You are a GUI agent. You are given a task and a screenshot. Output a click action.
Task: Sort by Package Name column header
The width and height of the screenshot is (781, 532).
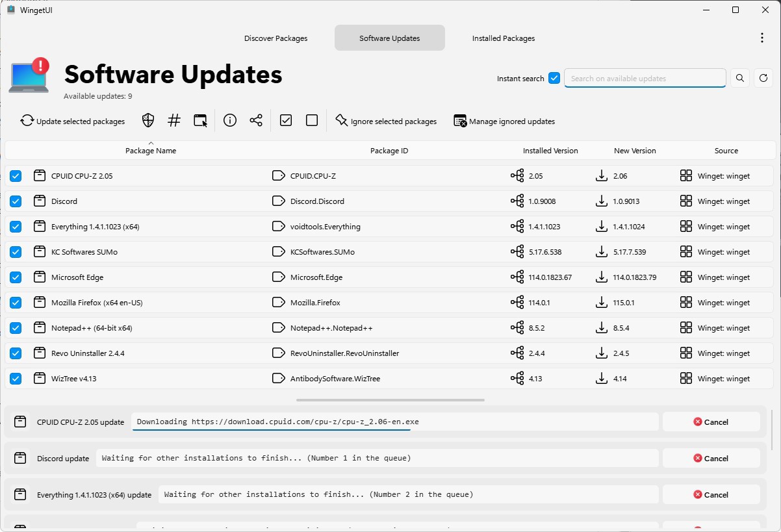151,151
